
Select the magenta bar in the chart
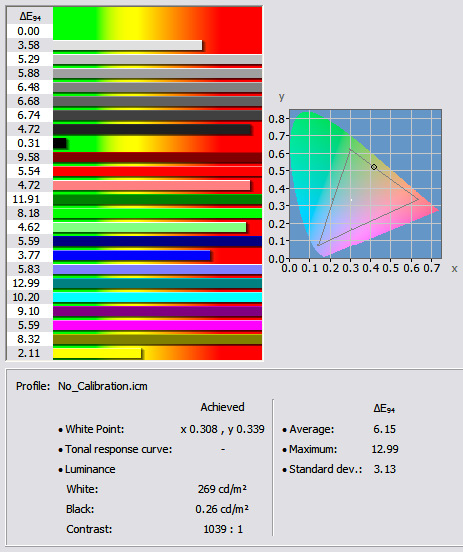coord(157,325)
